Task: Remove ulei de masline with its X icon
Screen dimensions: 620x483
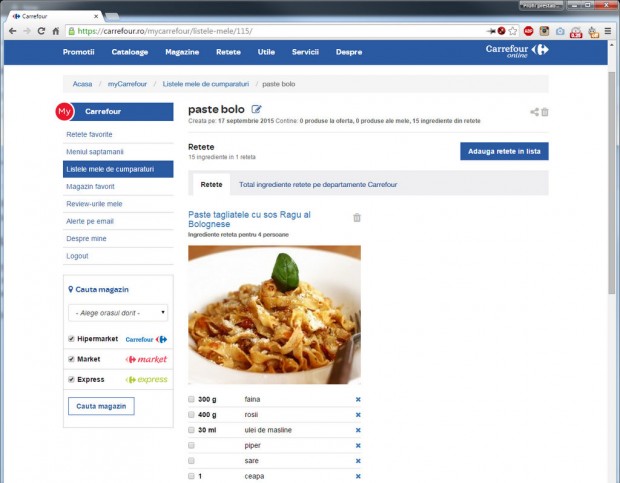Action: 358,430
